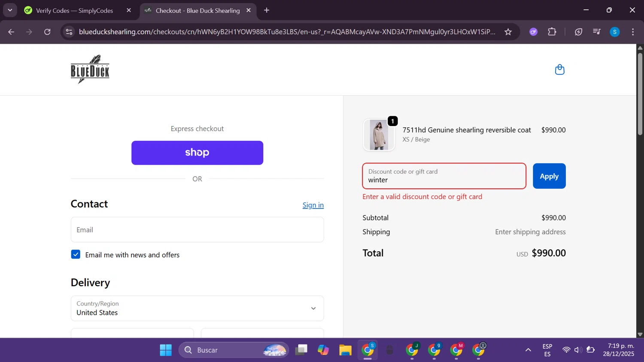Open the Chrome window with J badge
This screenshot has width=644, height=362.
point(412,350)
